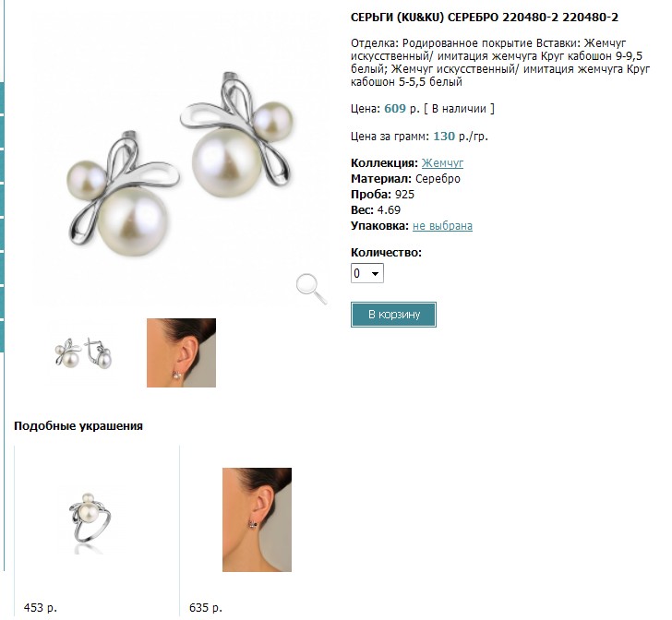Choose packaging via не выбрана link
The image size is (672, 620).
tap(442, 226)
